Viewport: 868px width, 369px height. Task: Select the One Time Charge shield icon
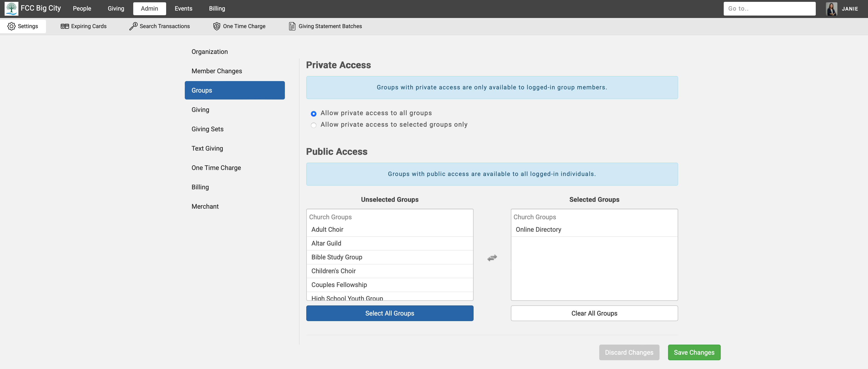coord(217,26)
